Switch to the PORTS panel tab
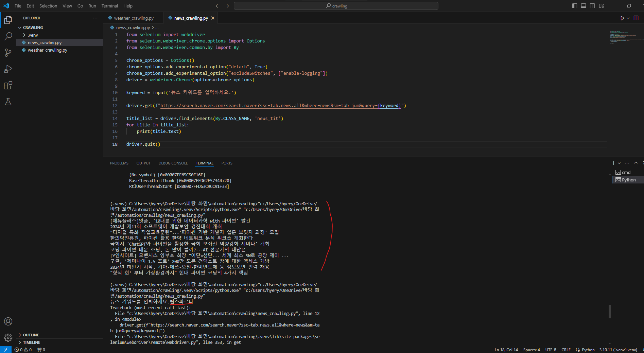Screen dimensions: 644x353 coord(227,163)
